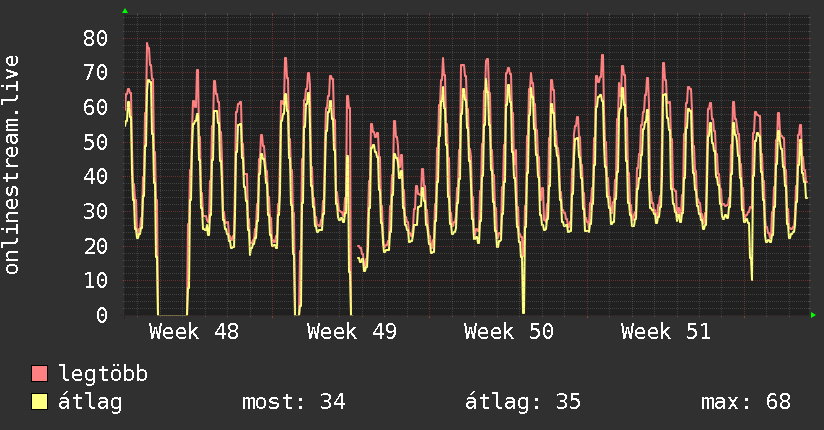Click the átlag legend label beside yellow swatch
824x430 pixels.
[x=90, y=402]
